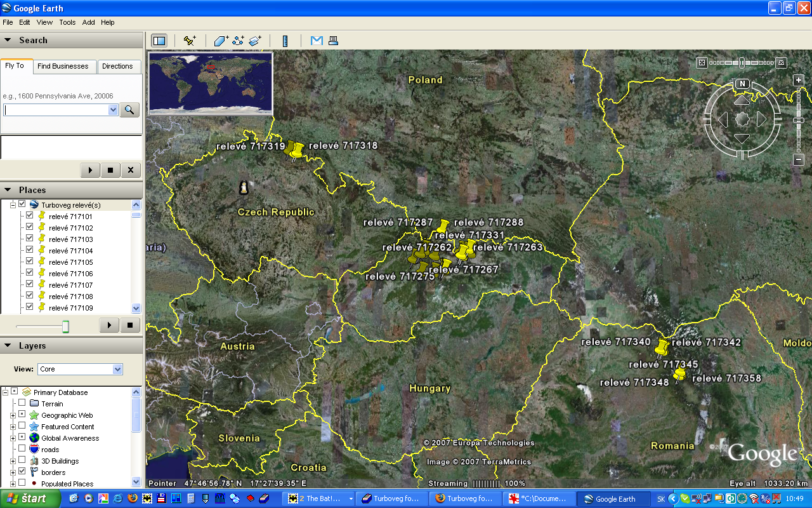Toggle the sidebar visibility toolbar button
This screenshot has height=508, width=812.
[x=159, y=41]
